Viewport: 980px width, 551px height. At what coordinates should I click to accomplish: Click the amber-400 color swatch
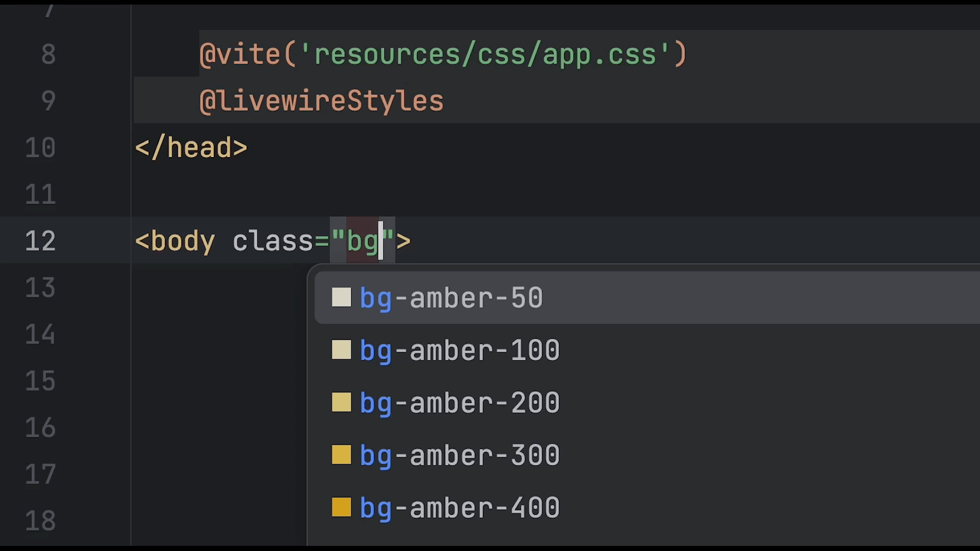[x=341, y=508]
